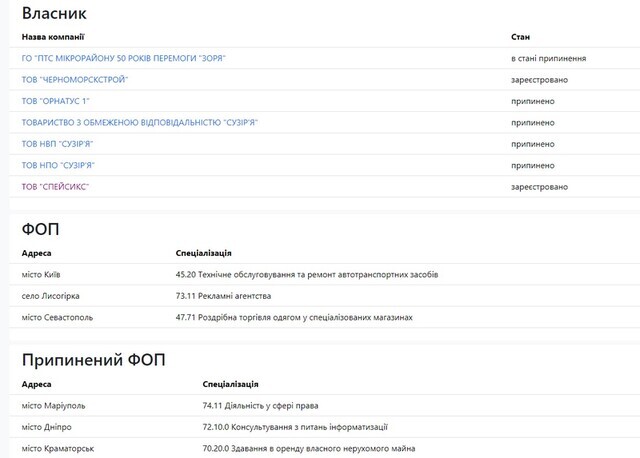640x458 pixels.
Task: Open ТОВ "ЧЕРНОМОРСКСТРОЙ" company link
Action: point(75,80)
